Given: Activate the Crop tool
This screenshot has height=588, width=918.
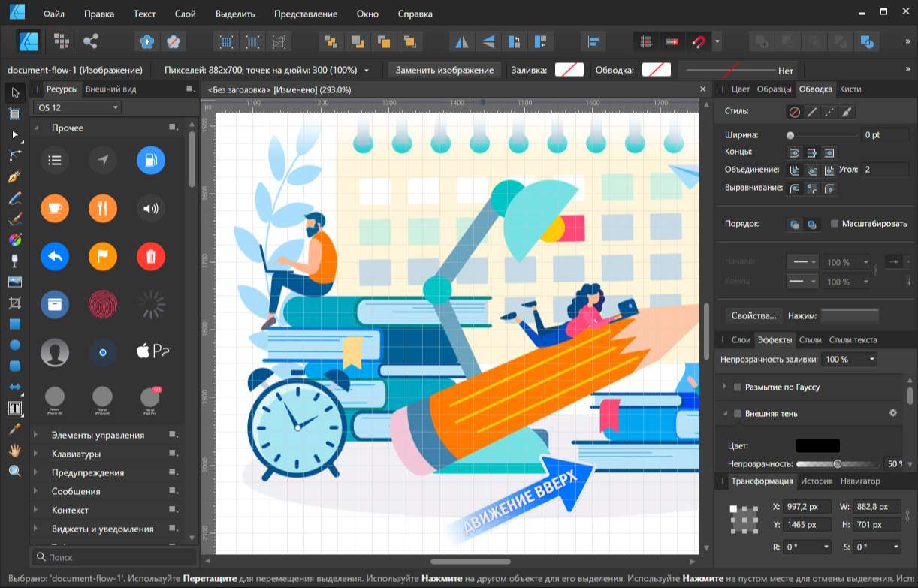Looking at the screenshot, I should (14, 303).
